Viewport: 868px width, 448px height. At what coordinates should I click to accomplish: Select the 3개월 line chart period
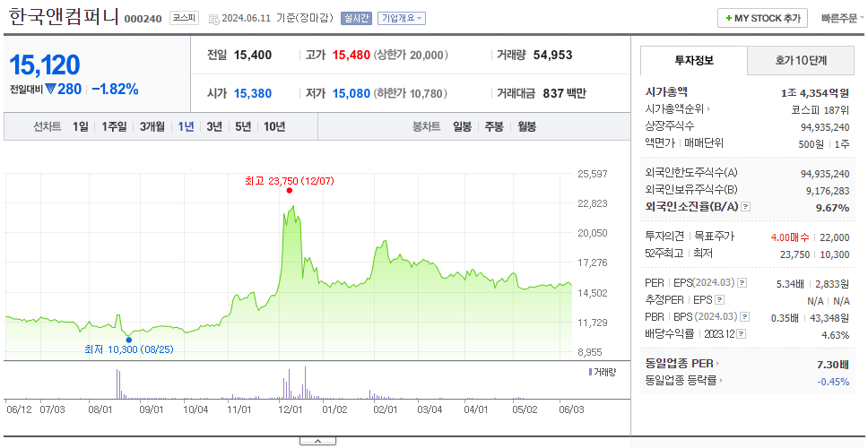point(152,126)
